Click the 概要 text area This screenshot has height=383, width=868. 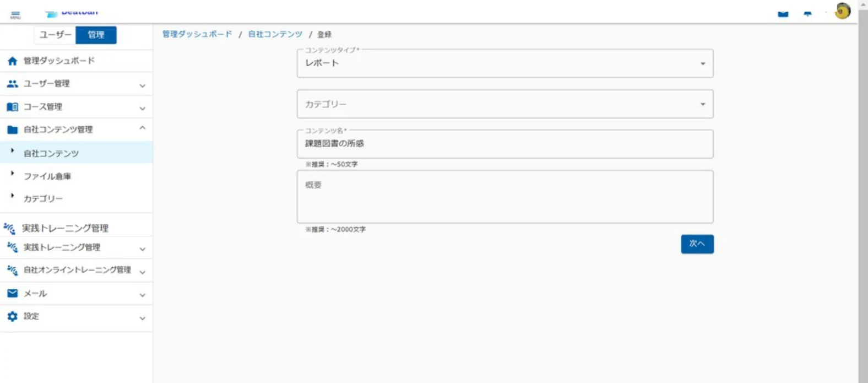[505, 197]
